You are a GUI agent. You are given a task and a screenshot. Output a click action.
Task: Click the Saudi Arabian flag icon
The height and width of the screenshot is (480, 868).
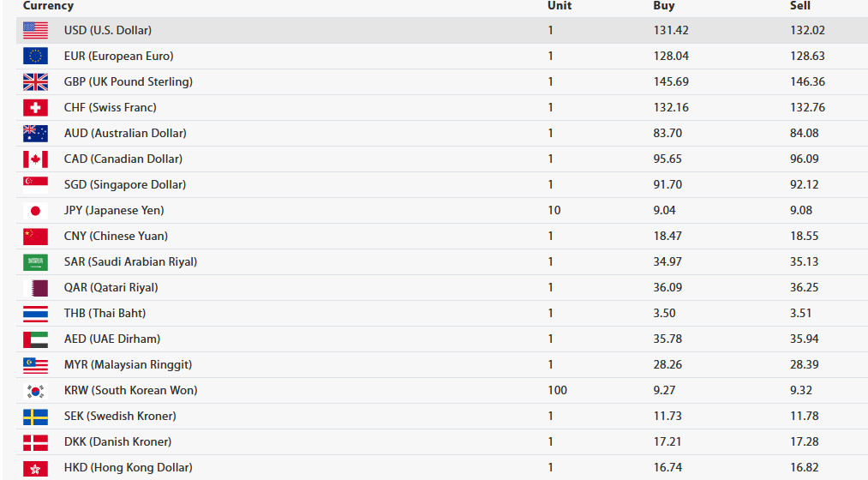coord(35,262)
